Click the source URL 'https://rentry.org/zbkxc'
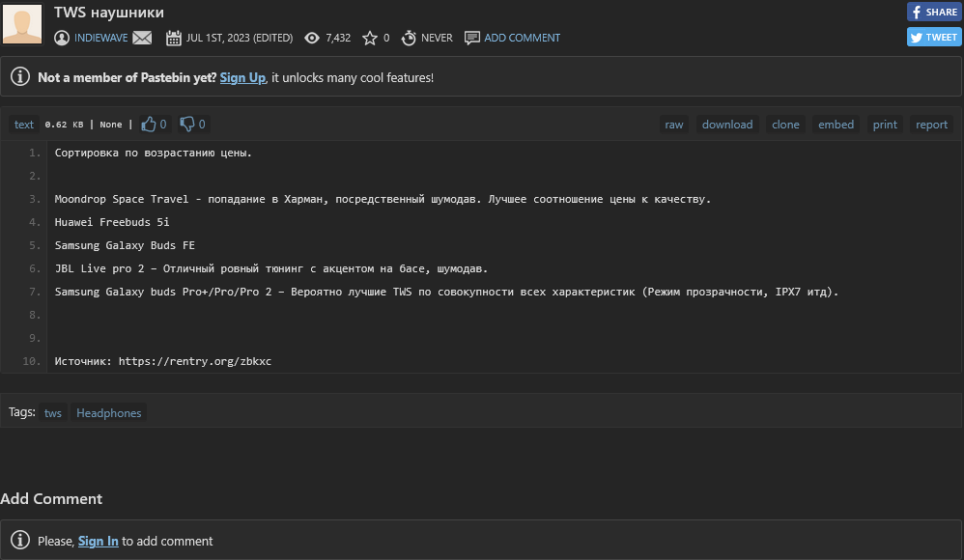This screenshot has height=560, width=964. tap(195, 361)
